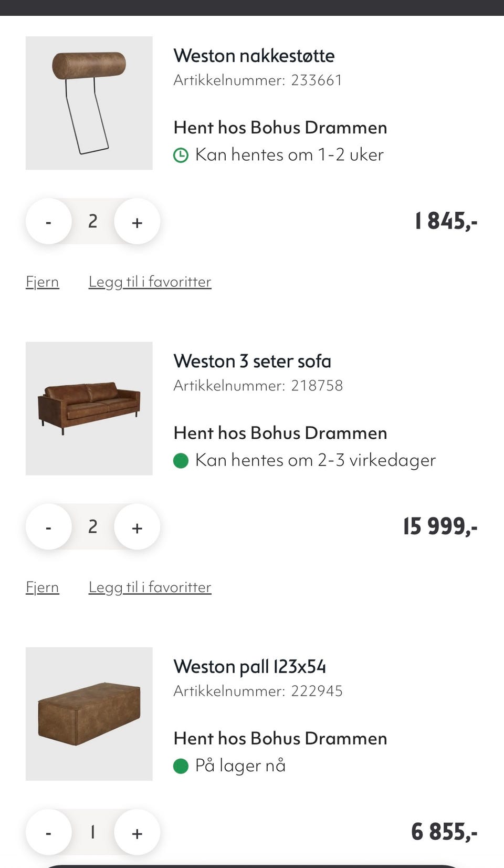The height and width of the screenshot is (868, 504).
Task: Open Weston nakkestøtte product thumbnail
Action: [89, 103]
